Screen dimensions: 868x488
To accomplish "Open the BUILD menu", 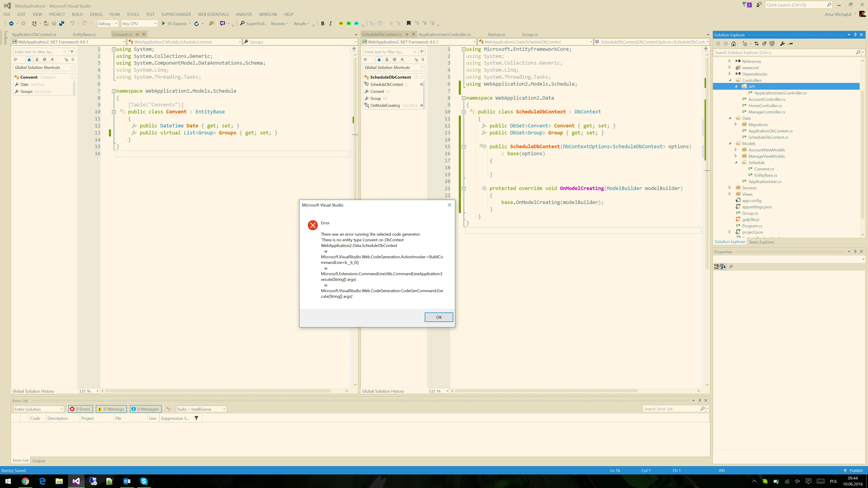I will (x=77, y=14).
